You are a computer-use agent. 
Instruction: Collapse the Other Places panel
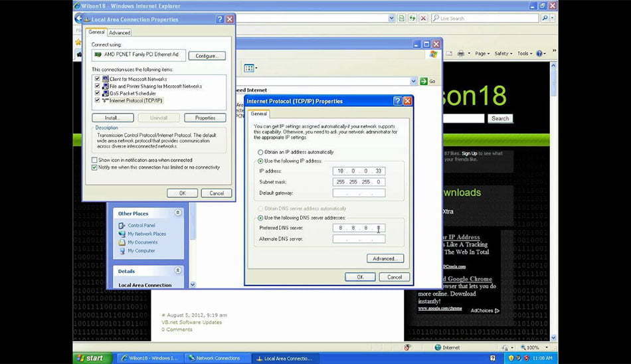(x=178, y=213)
